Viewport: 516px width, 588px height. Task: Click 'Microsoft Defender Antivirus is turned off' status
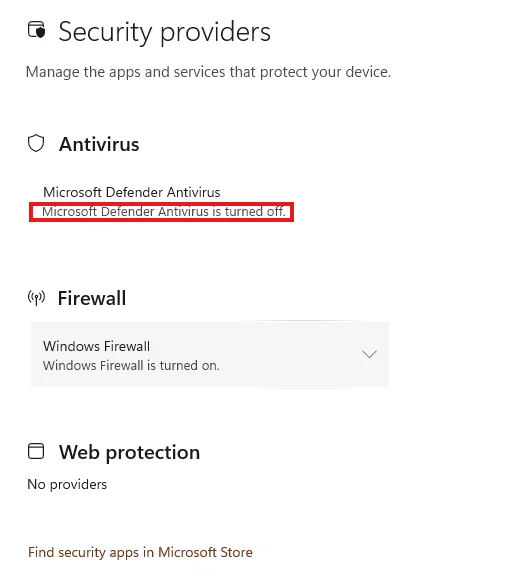pos(164,212)
